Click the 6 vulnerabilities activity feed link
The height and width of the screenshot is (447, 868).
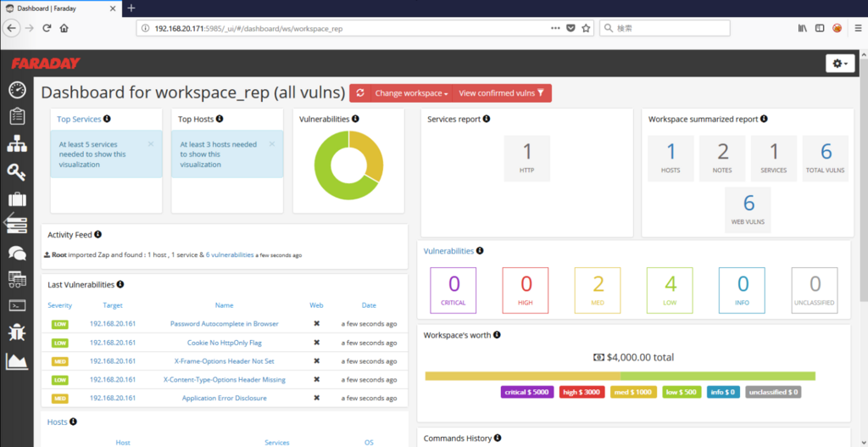pos(230,255)
